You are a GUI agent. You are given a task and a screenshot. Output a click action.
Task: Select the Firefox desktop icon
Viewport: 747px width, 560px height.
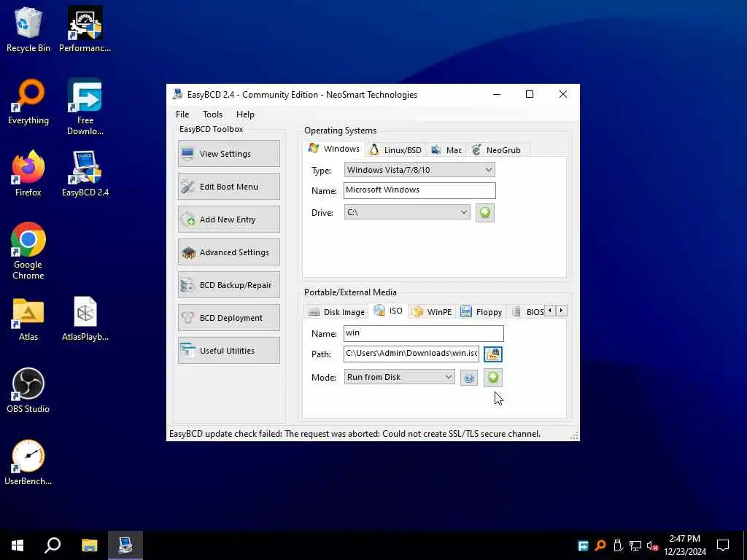pos(28,174)
